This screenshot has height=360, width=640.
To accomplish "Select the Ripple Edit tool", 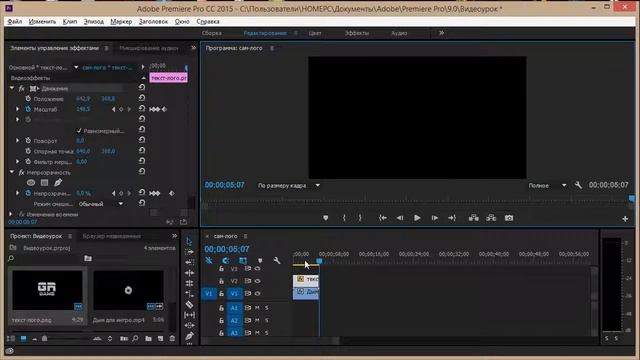I will (x=189, y=262).
